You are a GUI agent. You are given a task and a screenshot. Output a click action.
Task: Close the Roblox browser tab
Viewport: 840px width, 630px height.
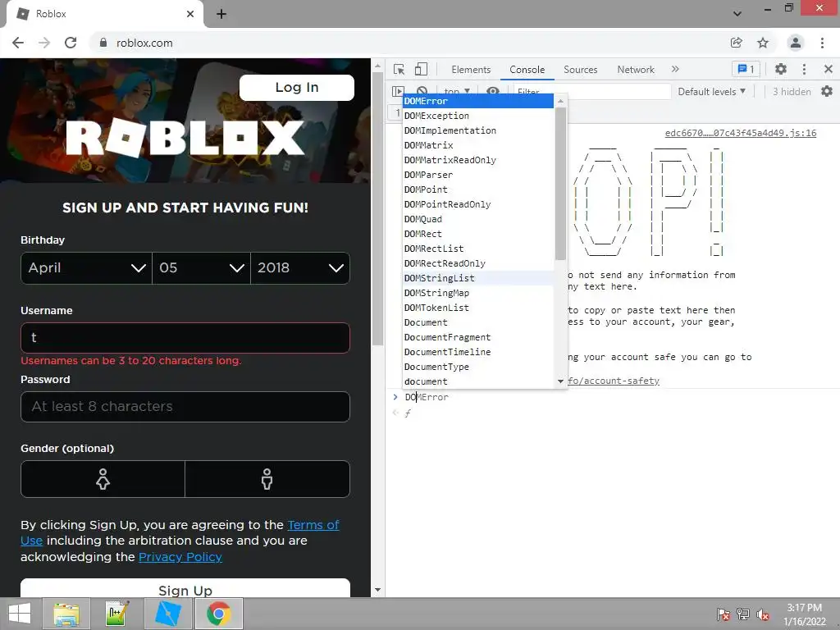click(190, 14)
